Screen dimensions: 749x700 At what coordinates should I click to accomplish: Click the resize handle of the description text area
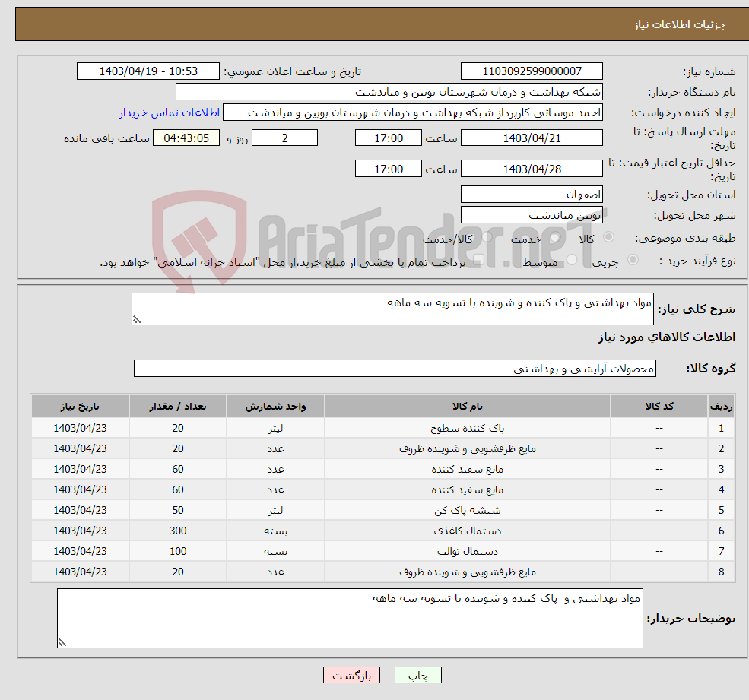137,320
